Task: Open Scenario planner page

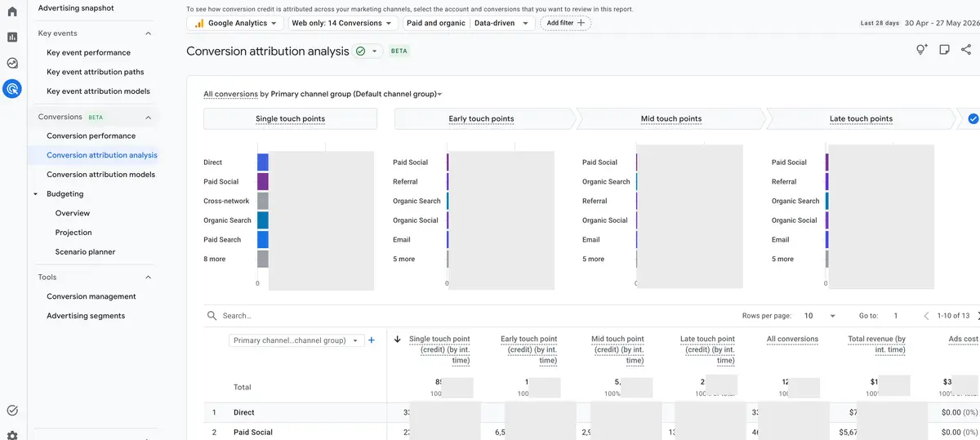Action: pyautogui.click(x=85, y=252)
